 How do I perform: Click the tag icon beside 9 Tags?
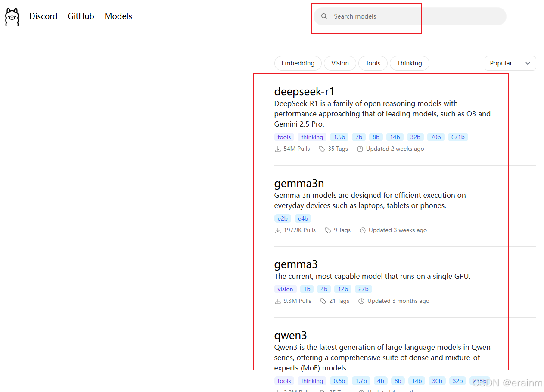328,230
